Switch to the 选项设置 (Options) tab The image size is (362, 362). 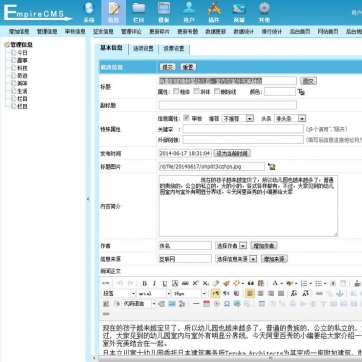point(143,48)
